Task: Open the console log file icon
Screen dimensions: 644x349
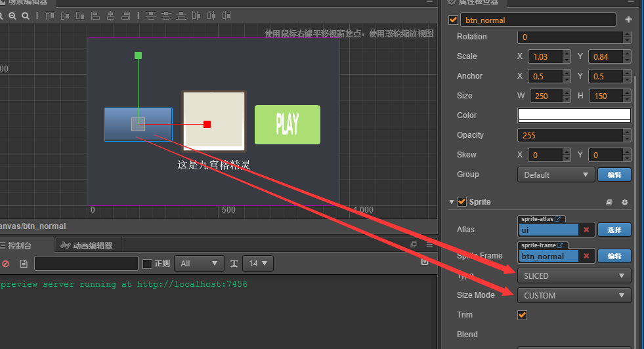Action: click(24, 264)
